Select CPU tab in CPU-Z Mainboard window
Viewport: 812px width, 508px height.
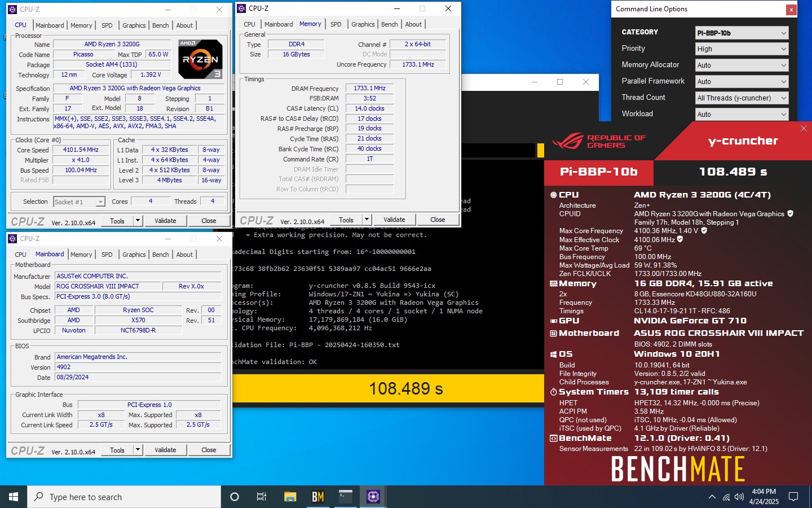click(x=21, y=255)
